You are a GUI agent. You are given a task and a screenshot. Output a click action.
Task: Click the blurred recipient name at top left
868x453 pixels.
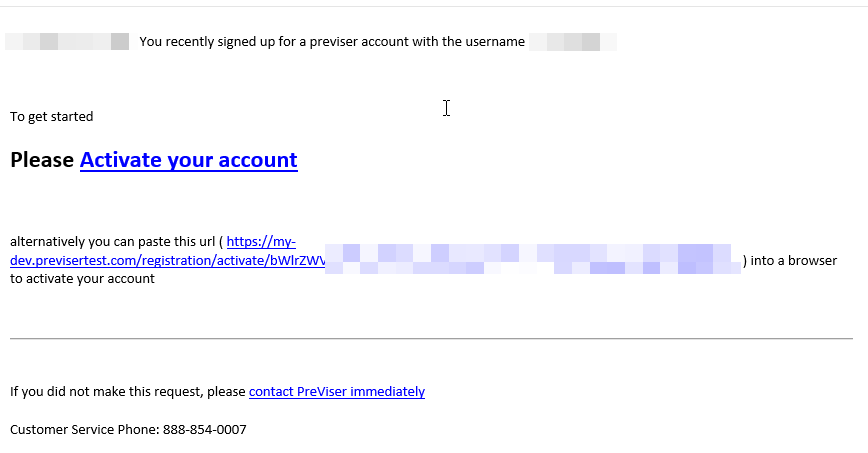[67, 42]
